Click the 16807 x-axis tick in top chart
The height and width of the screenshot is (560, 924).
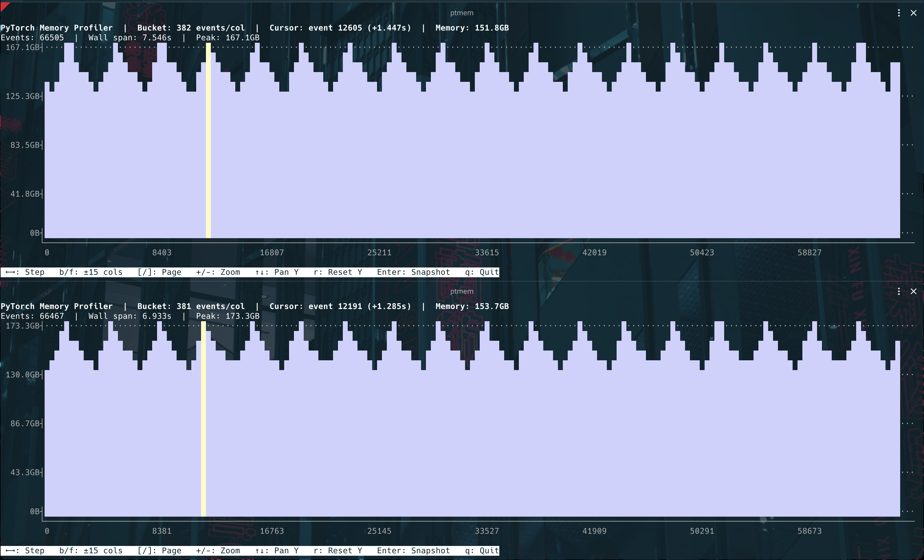(272, 253)
